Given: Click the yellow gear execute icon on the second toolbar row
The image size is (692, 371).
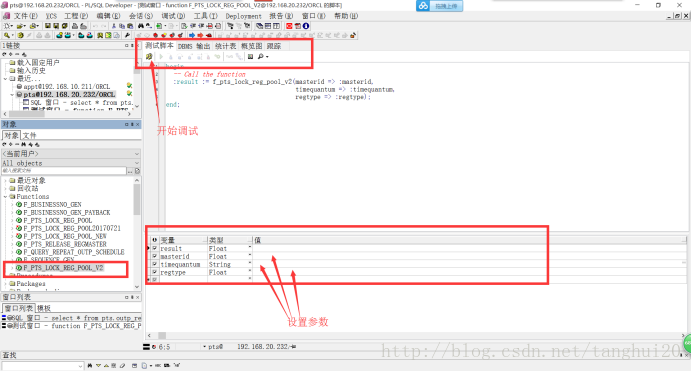Looking at the screenshot, I should (x=20, y=35).
